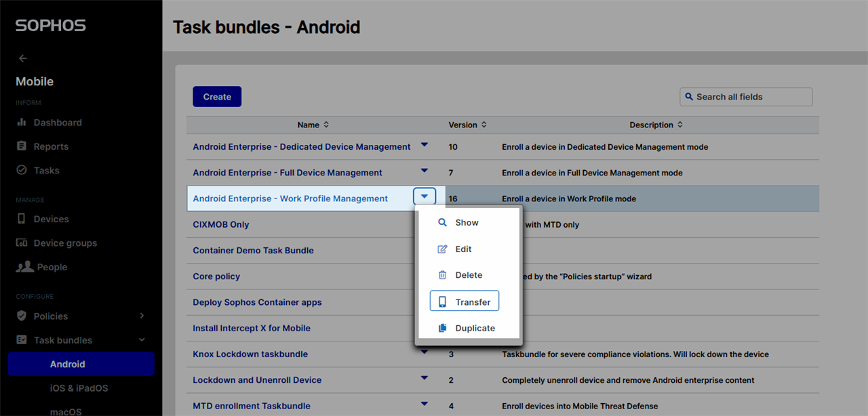Click 'Enroll devices into Mobile Threat Defense'
Screen dimensions: 868x416
[x=580, y=406]
